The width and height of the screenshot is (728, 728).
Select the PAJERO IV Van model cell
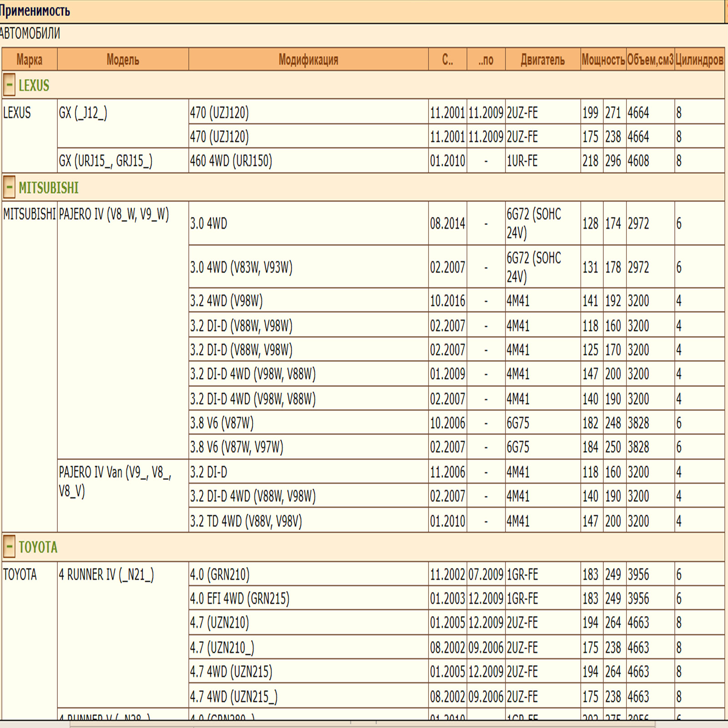pyautogui.click(x=115, y=481)
